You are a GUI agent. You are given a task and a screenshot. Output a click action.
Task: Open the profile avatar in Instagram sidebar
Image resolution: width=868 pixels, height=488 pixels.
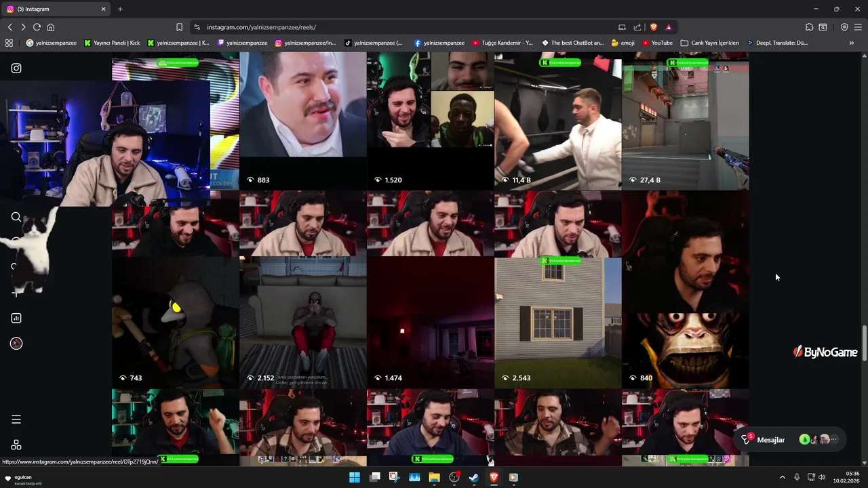point(16,344)
